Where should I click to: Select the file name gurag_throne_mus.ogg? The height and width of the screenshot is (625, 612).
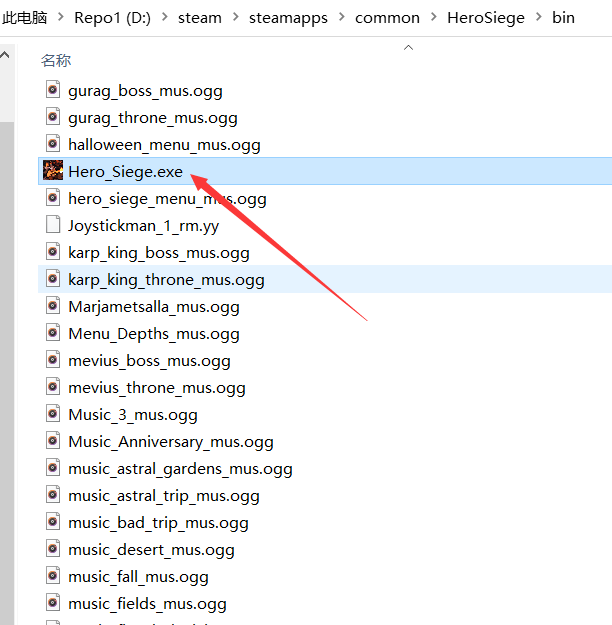pos(153,118)
